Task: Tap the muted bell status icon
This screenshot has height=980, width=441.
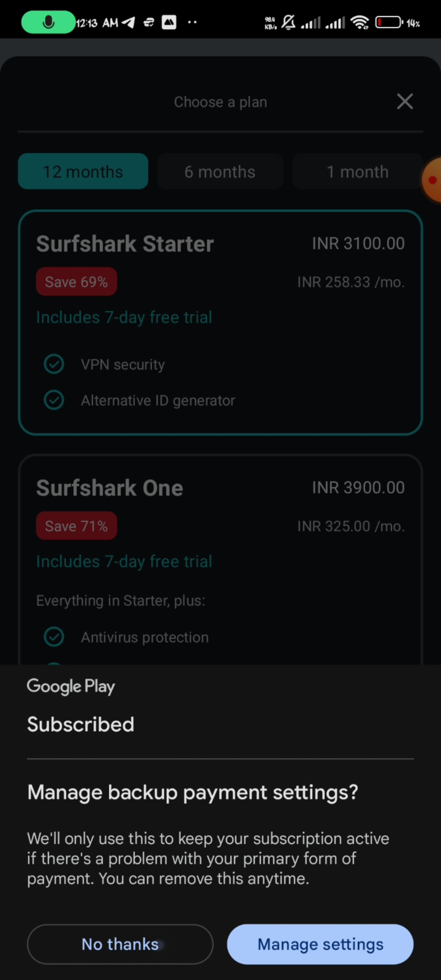Action: (x=289, y=22)
